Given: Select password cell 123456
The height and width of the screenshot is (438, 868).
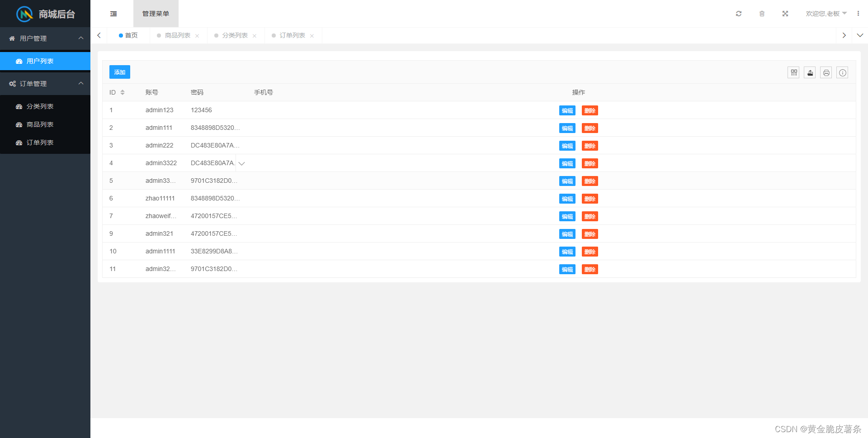Looking at the screenshot, I should (201, 110).
